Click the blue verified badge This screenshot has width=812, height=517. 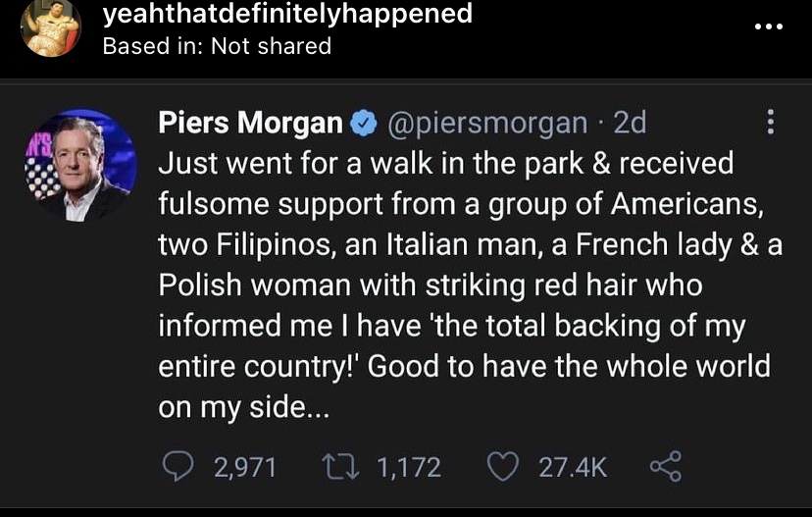click(364, 123)
